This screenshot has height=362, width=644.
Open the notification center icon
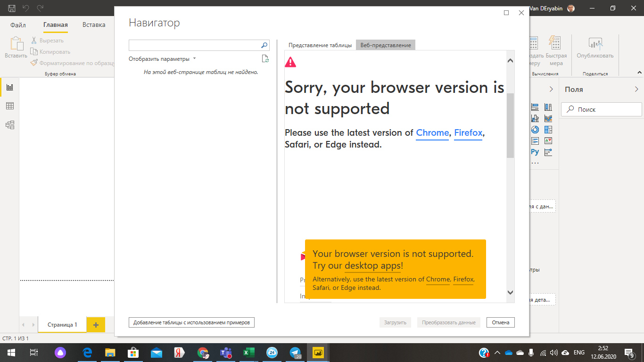628,352
